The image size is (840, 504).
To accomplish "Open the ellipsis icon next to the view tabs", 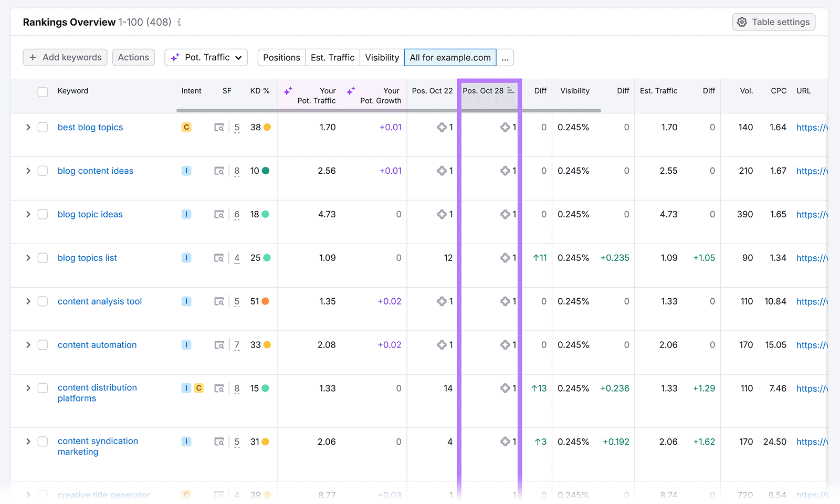I will pos(505,57).
